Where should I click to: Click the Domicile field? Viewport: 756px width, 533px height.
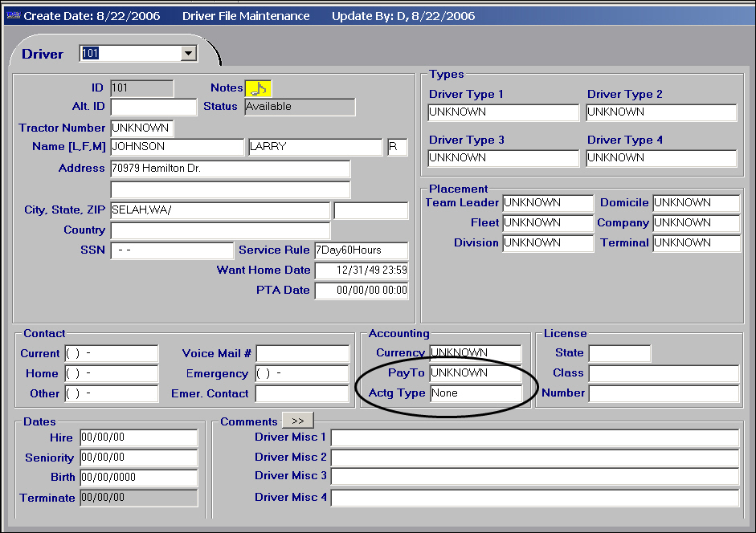pyautogui.click(x=697, y=203)
